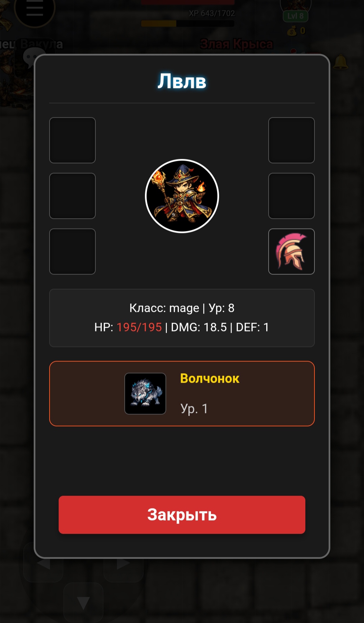This screenshot has width=364, height=623.
Task: Select the middle-right empty equipment slot
Action: [292, 196]
